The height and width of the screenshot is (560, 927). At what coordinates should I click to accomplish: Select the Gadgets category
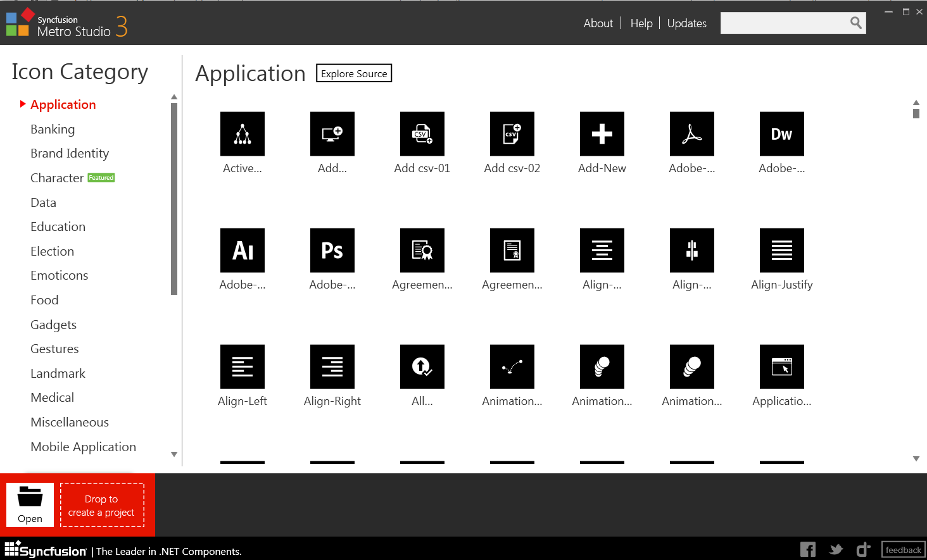coord(53,325)
